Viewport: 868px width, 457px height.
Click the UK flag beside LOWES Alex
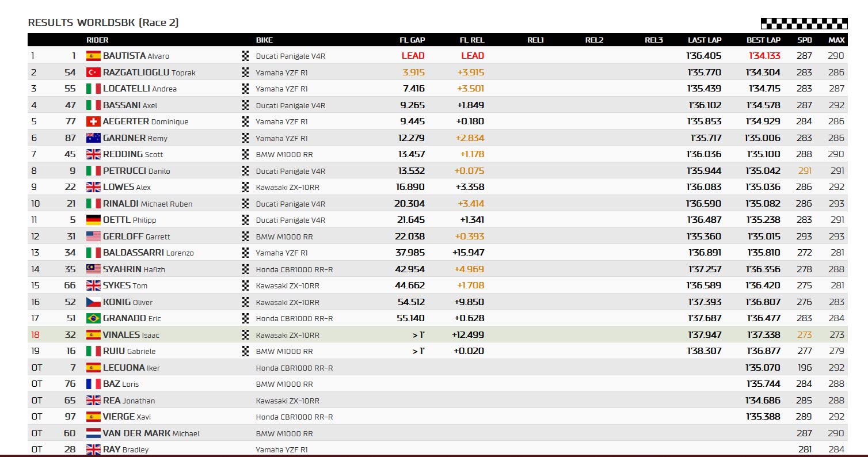[93, 187]
